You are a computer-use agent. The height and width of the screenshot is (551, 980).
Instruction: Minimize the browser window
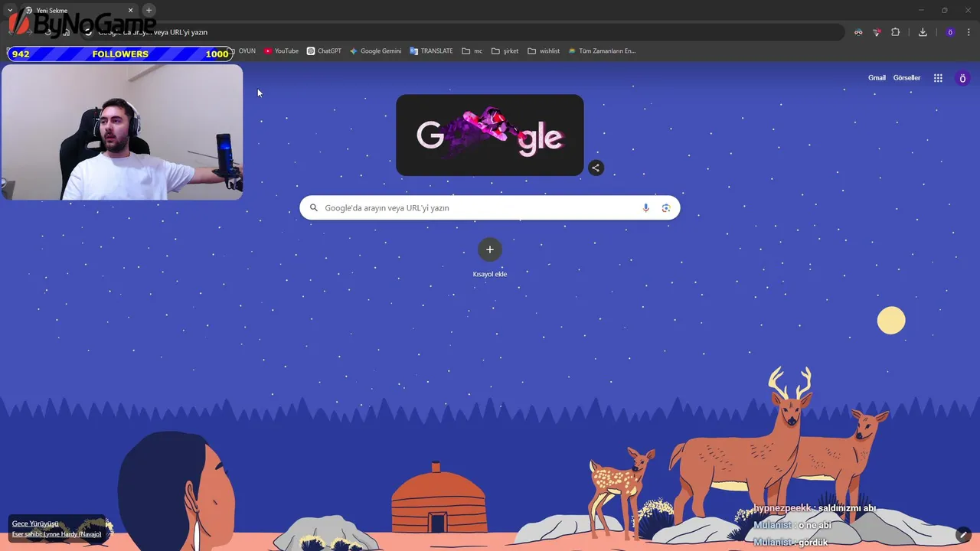pyautogui.click(x=922, y=10)
